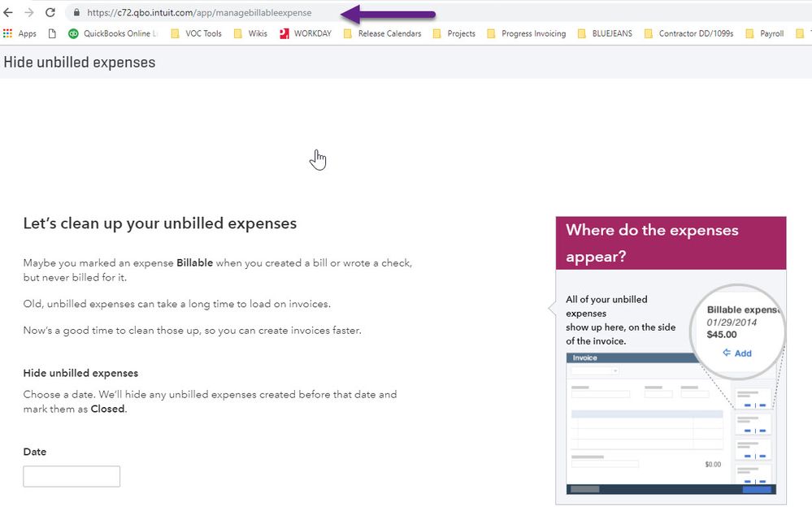The width and height of the screenshot is (812, 520).
Task: Open the Release Calendars bookmark folder
Action: click(382, 33)
